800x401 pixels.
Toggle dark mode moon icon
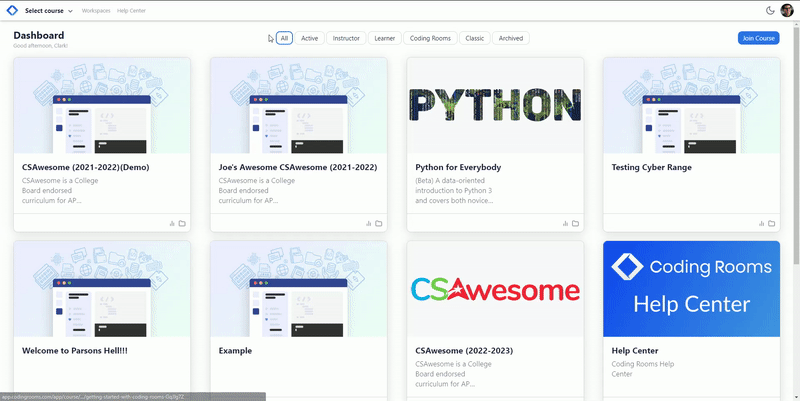click(x=770, y=10)
